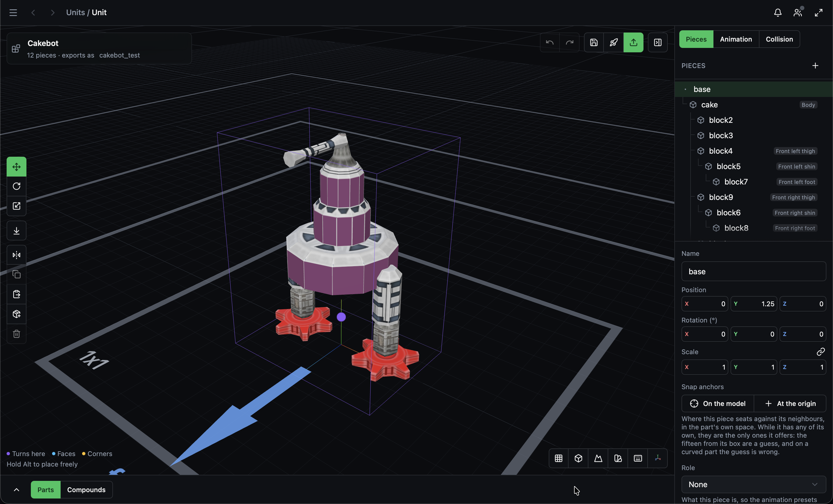Click the clipboard paste icon
Screen dimensions: 833x504
click(16, 294)
